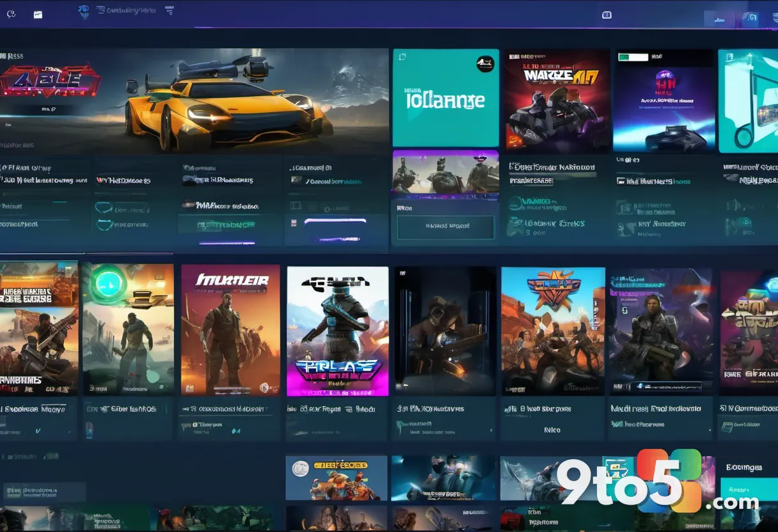Open the first cover with the rifle soldier
The width and height of the screenshot is (778, 532).
pos(39,327)
